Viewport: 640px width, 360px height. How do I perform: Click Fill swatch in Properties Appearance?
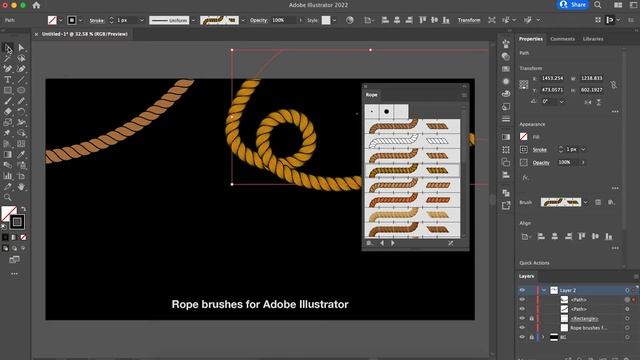(x=524, y=137)
